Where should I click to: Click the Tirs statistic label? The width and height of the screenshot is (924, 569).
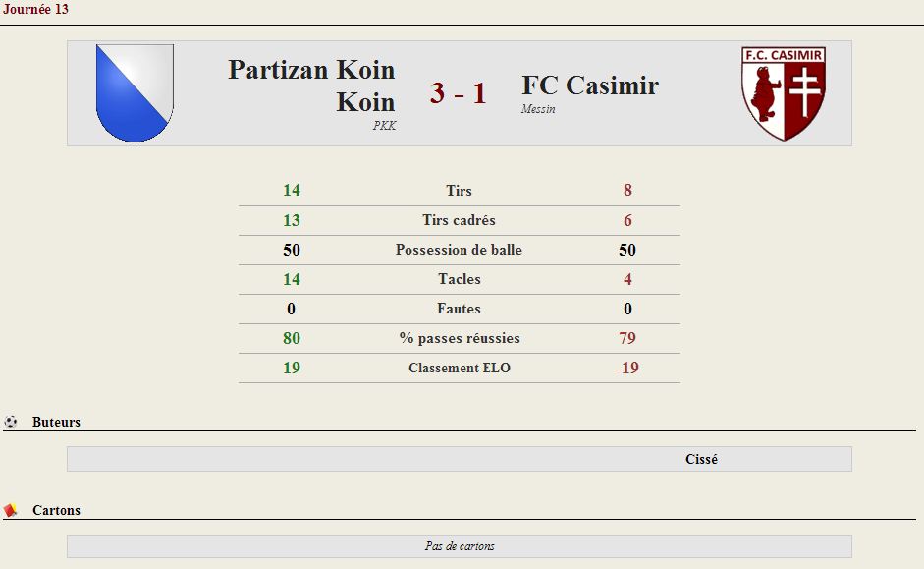459,191
